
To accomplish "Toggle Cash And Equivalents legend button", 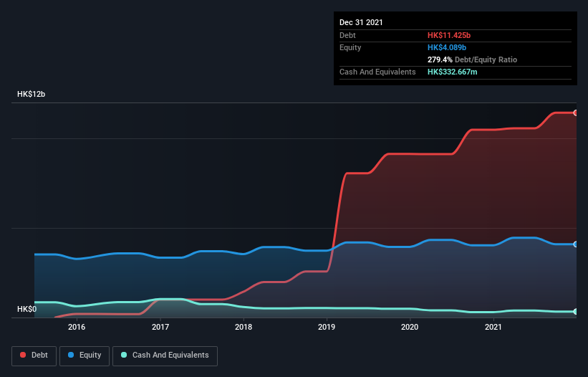I will (x=165, y=355).
